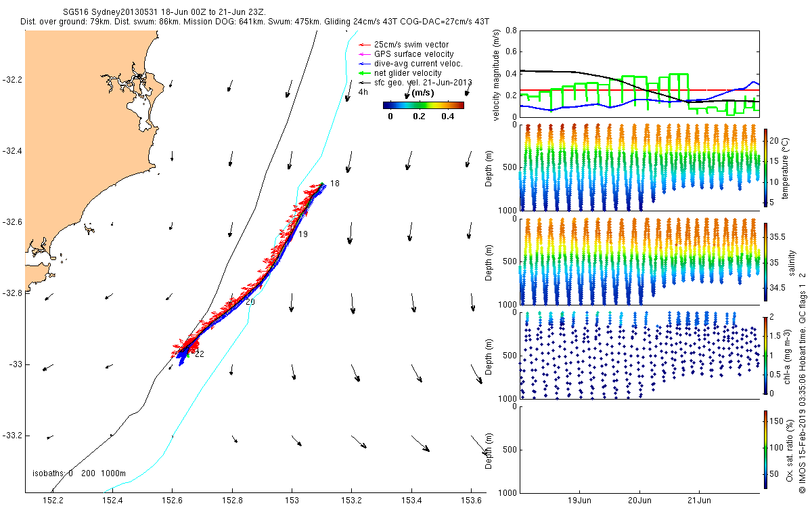
Task: Click the '21Jun' time axis label
Action: [x=700, y=501]
